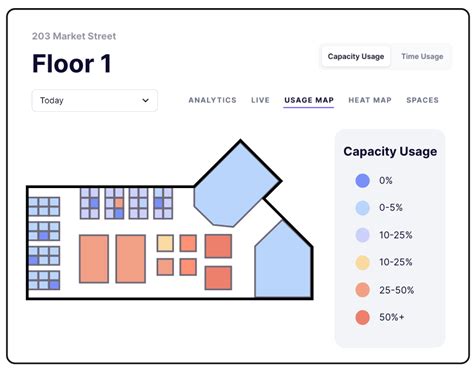Open the Heat Map tab
This screenshot has height=374, width=474.
[370, 100]
